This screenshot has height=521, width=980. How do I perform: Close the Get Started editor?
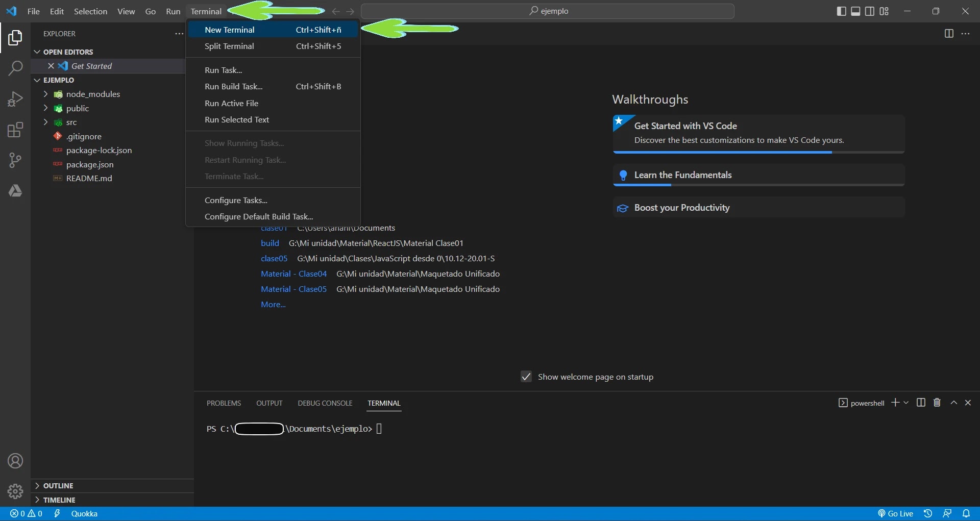[51, 66]
